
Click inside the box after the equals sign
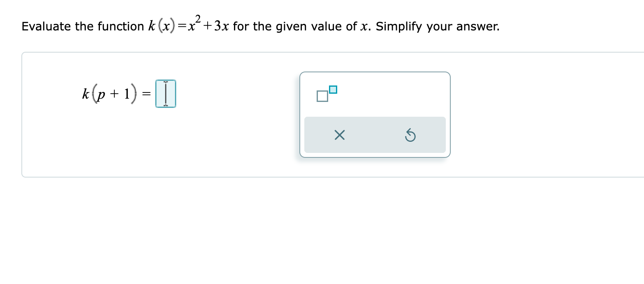click(166, 94)
